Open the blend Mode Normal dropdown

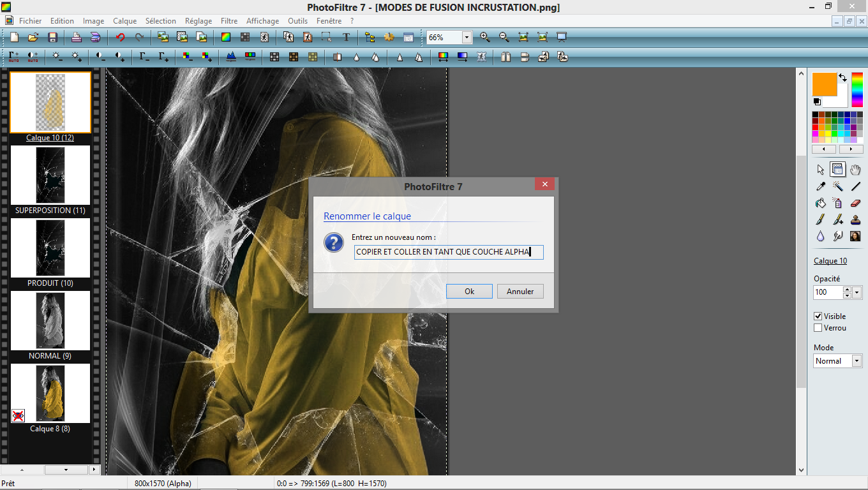point(857,361)
